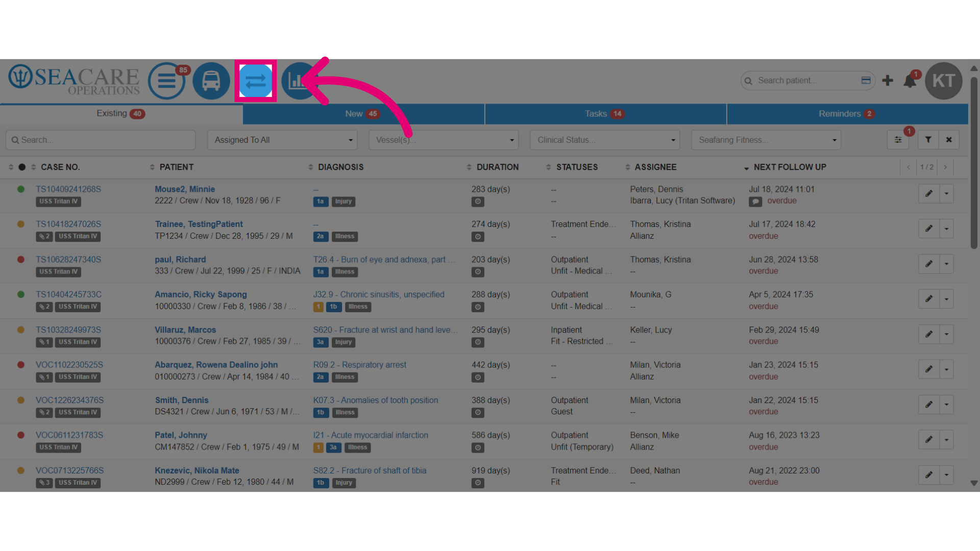The height and width of the screenshot is (551, 980).
Task: Edit case TS10409241268S pencil icon
Action: tap(929, 193)
